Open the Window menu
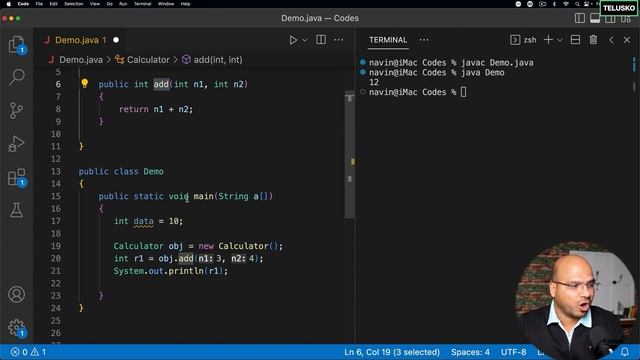 click(x=166, y=4)
